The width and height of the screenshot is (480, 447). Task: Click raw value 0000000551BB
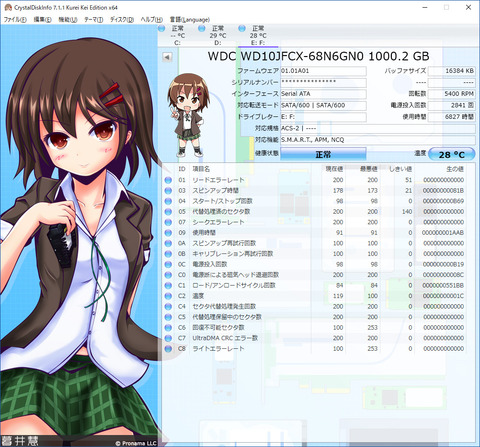coord(443,286)
